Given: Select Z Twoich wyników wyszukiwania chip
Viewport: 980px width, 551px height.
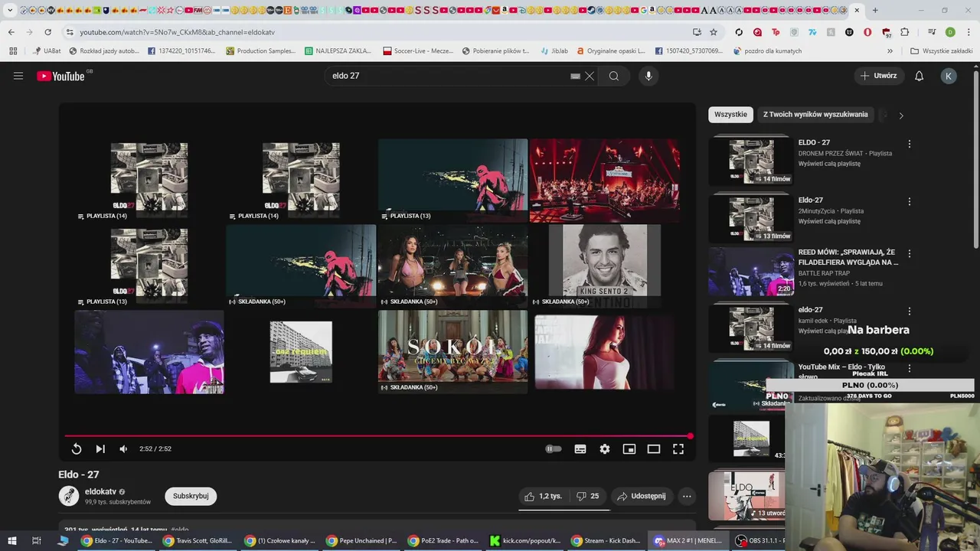Looking at the screenshot, I should pyautogui.click(x=815, y=114).
